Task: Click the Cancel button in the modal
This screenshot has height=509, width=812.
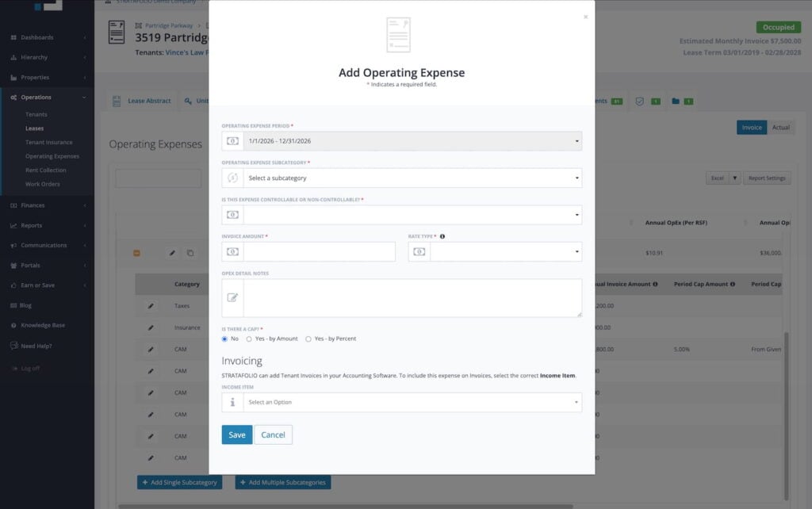Action: 273,434
